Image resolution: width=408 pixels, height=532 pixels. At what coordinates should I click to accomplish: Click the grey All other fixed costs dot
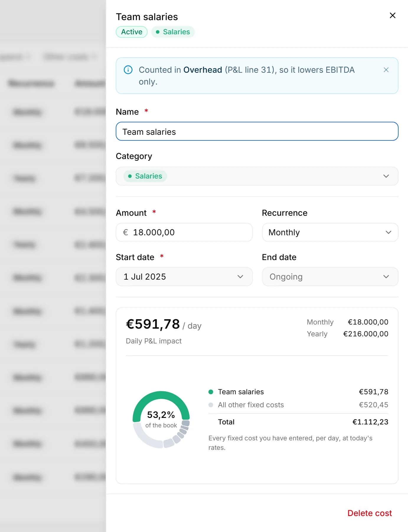[211, 405]
